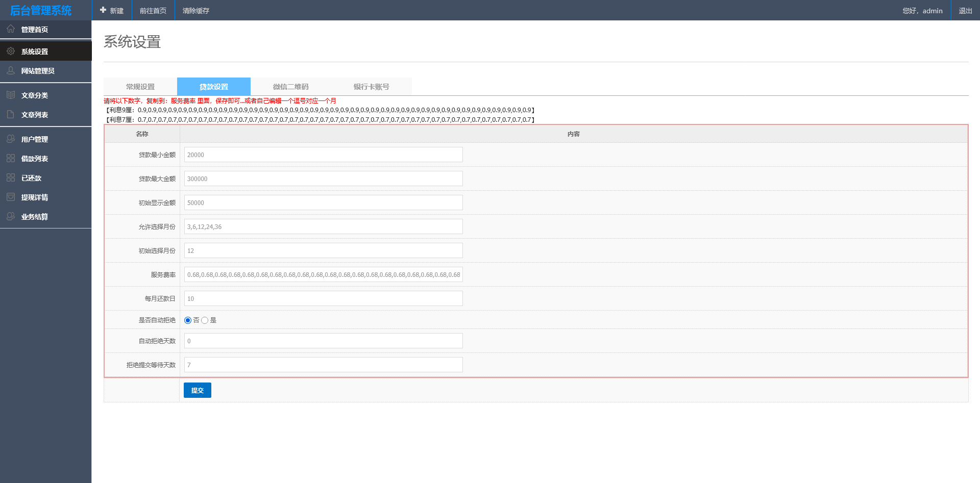Open 系统设置 in the sidebar
The height and width of the screenshot is (483, 980).
[x=46, y=51]
